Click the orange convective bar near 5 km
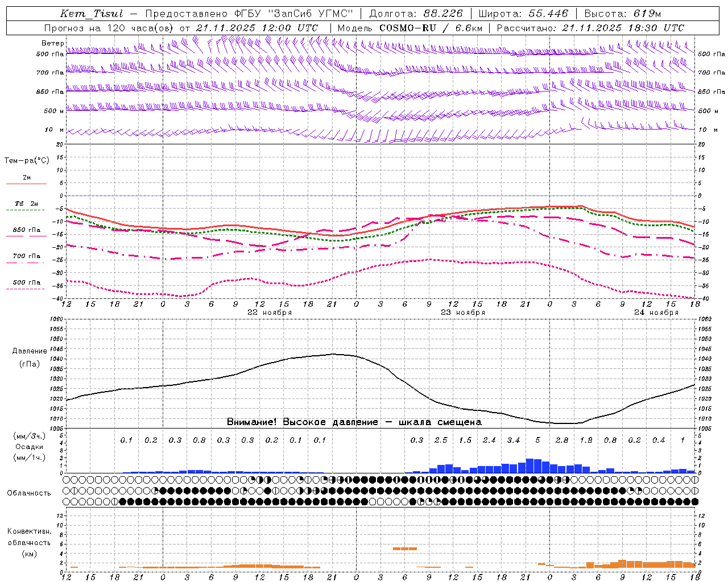This screenshot has height=582, width=728. pos(405,548)
